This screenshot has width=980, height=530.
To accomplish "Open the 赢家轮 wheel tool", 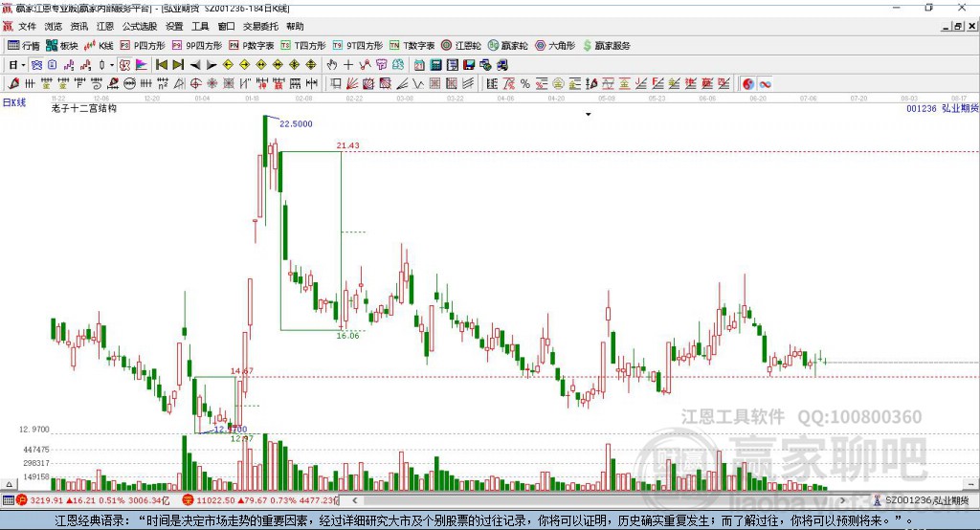I will coord(508,46).
